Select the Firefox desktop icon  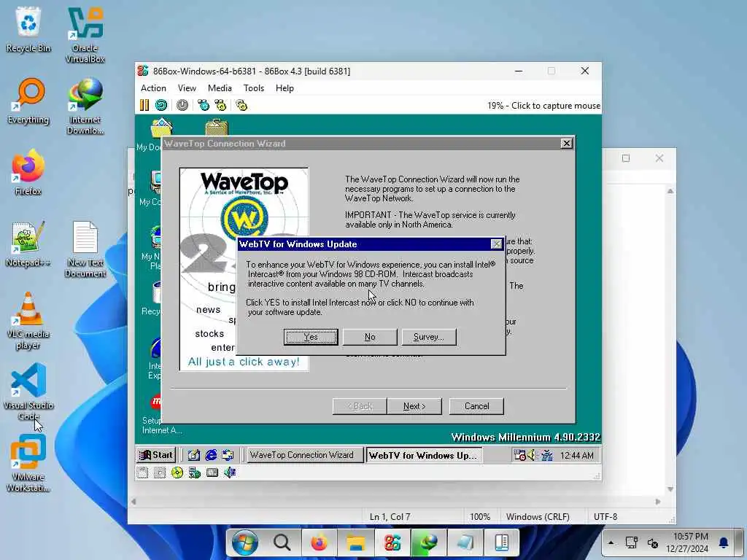[28, 172]
